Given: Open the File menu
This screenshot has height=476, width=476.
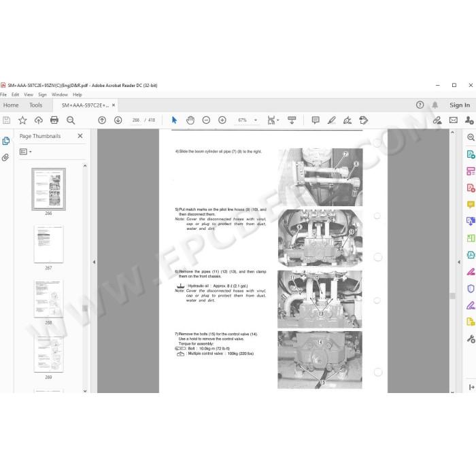Looking at the screenshot, I should pyautogui.click(x=3, y=95).
